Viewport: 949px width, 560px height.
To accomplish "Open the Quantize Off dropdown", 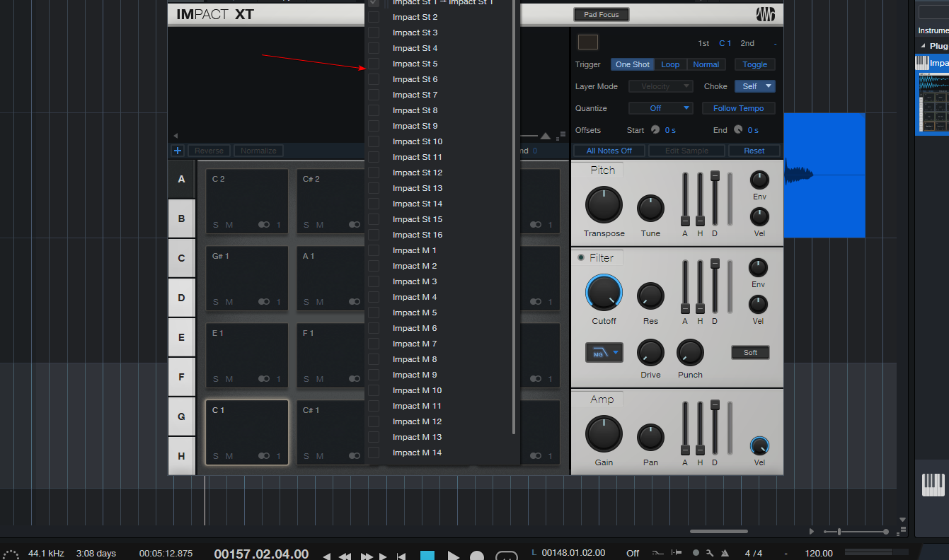I will coord(661,108).
